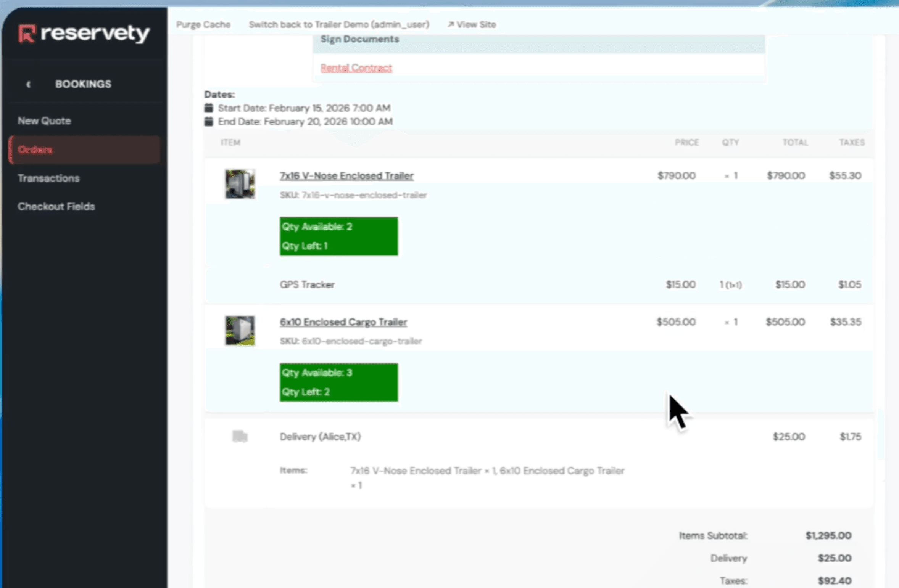The width and height of the screenshot is (899, 588).
Task: Click Purge Cache in the top bar
Action: click(203, 25)
